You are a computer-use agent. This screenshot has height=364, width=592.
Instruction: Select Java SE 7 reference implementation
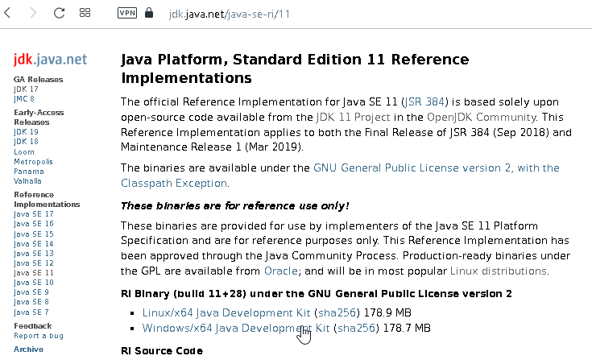click(31, 312)
